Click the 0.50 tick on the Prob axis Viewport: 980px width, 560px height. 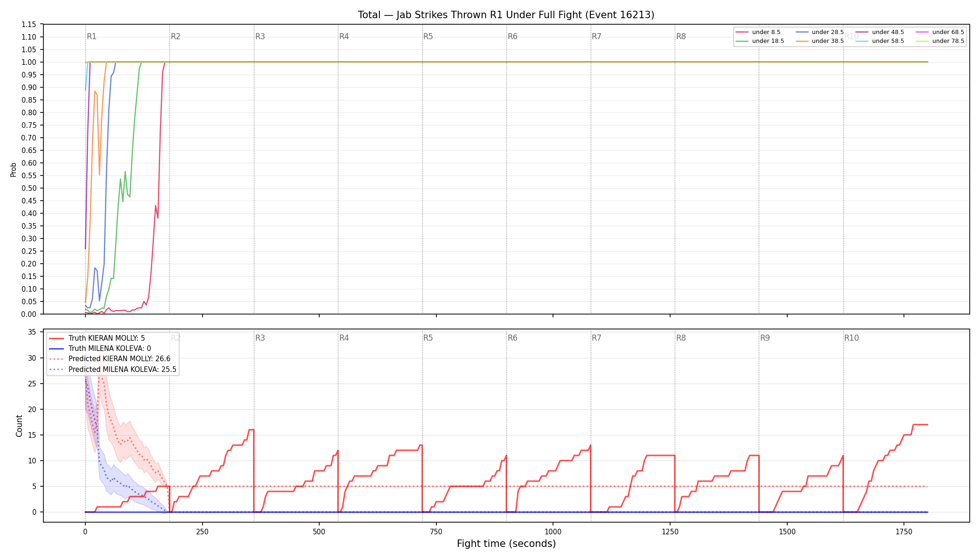(x=29, y=188)
